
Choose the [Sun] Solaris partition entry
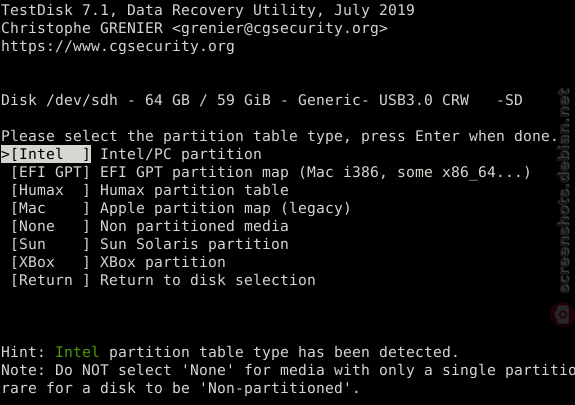[51, 244]
